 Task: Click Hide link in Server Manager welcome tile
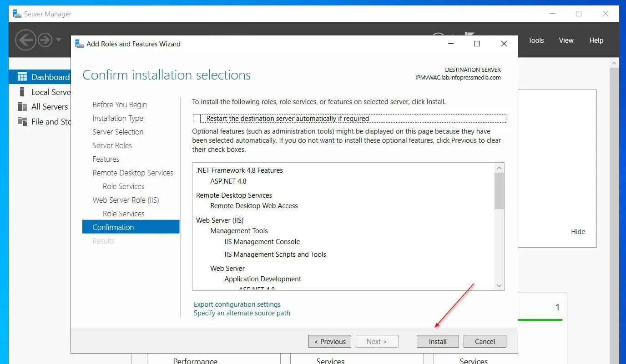coord(578,231)
